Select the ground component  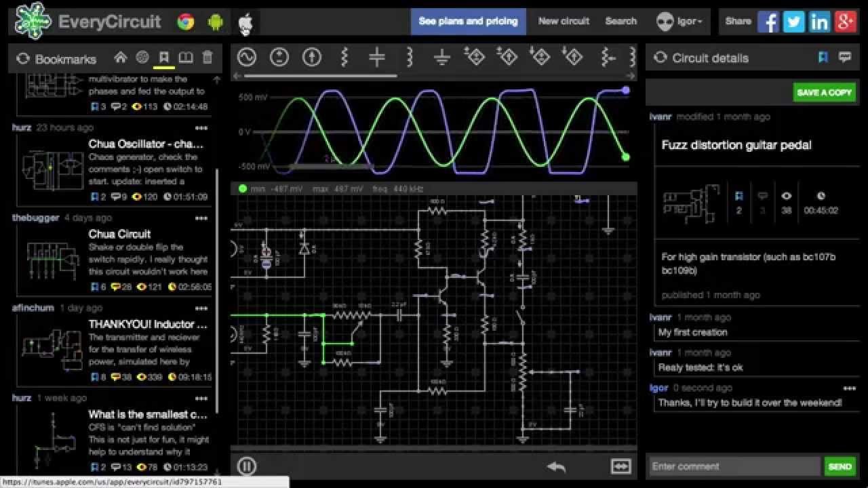[x=441, y=57]
